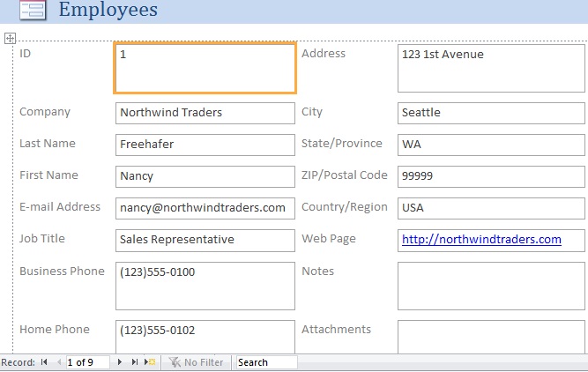588x372 pixels.
Task: Click the Country/Region field USA
Action: point(491,208)
